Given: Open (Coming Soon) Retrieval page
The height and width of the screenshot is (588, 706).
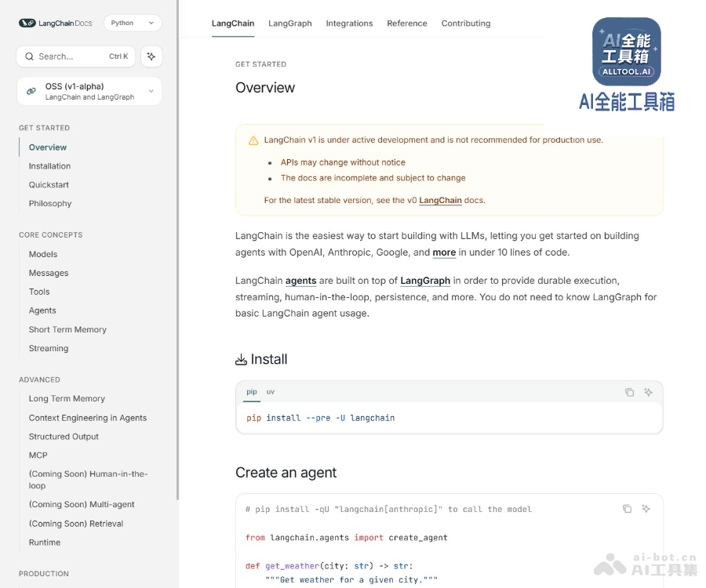Looking at the screenshot, I should click(x=76, y=524).
